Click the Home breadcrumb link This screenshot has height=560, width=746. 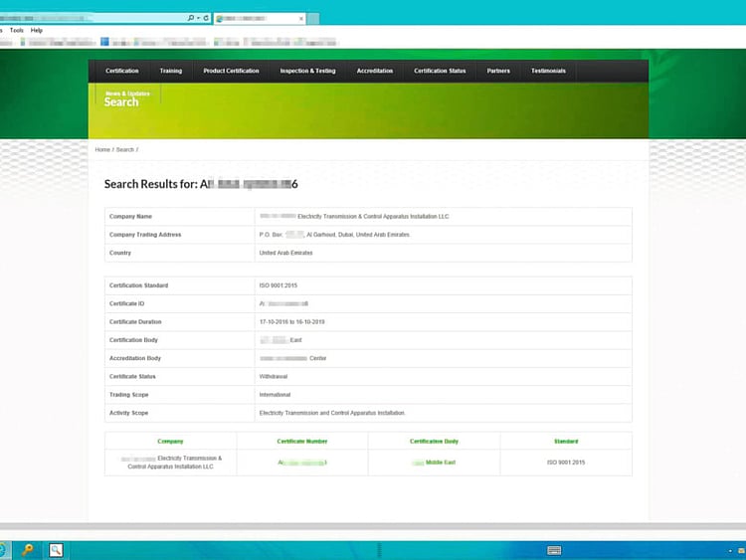tap(102, 149)
